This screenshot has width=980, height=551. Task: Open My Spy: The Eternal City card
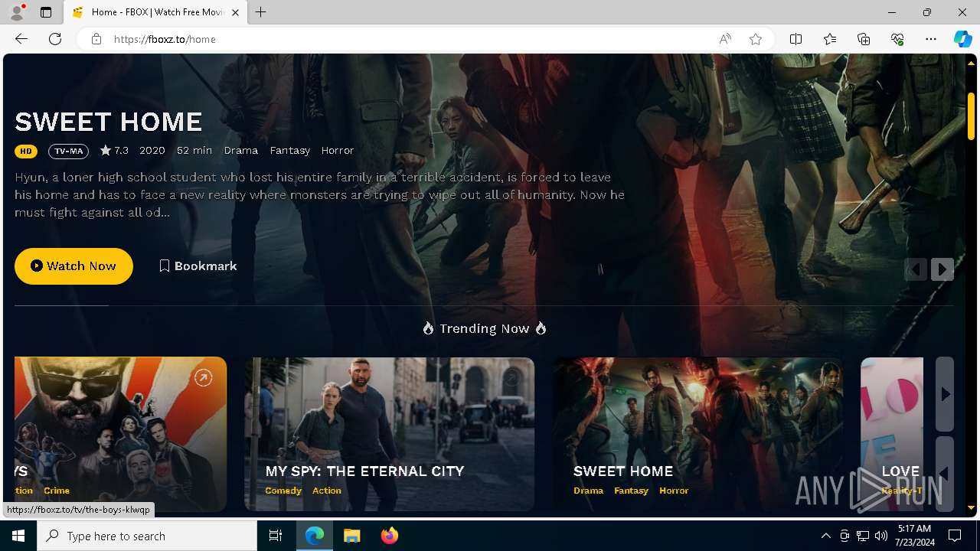[389, 434]
